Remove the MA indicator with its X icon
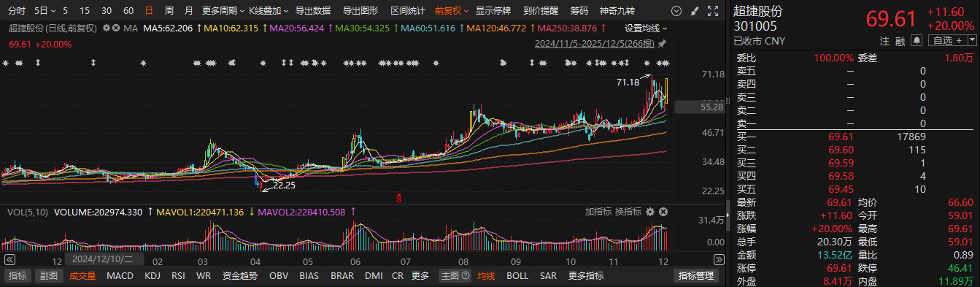 coord(116,28)
